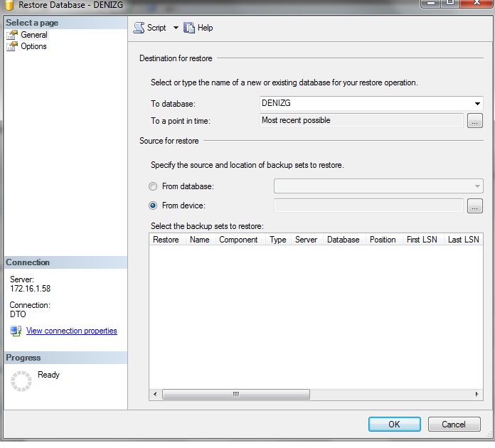495x448 pixels.
Task: Expand the Script dropdown arrow
Action: click(176, 28)
